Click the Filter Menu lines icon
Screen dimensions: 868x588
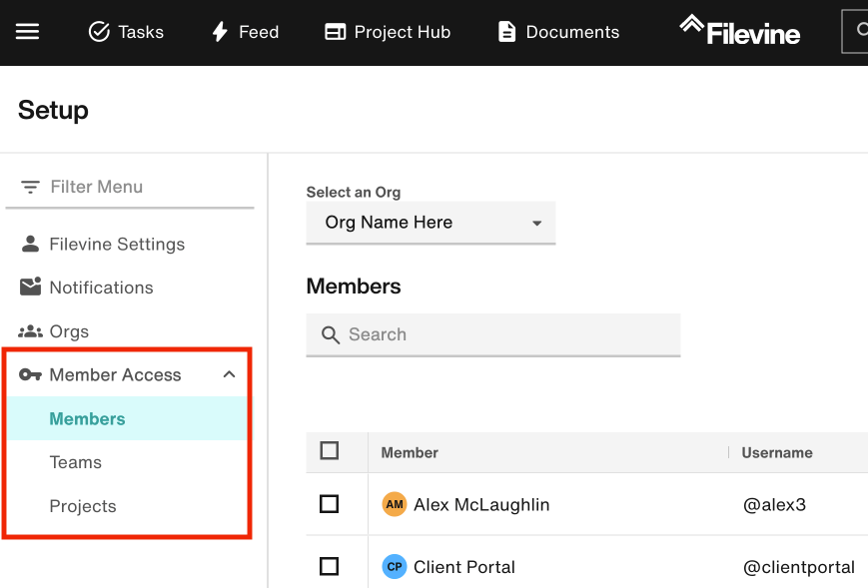click(x=30, y=187)
